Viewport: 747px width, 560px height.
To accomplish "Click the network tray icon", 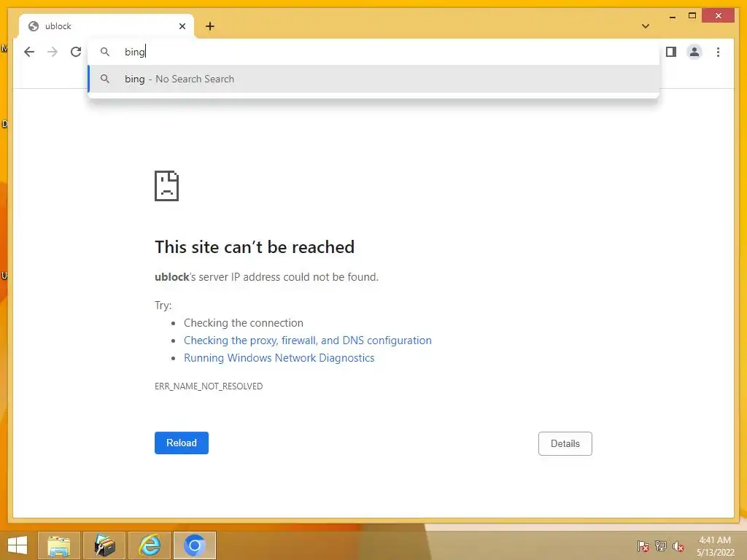I will point(661,546).
